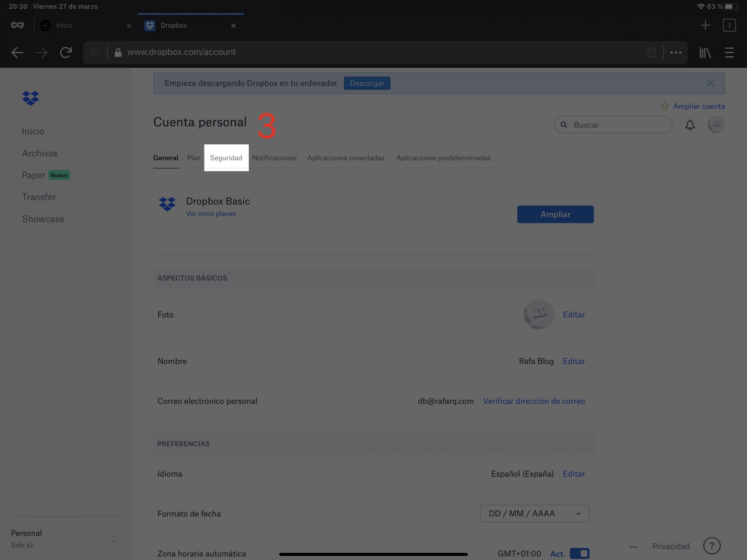
Task: Open the date format DD / MM / AAAA dropdown
Action: pyautogui.click(x=534, y=513)
